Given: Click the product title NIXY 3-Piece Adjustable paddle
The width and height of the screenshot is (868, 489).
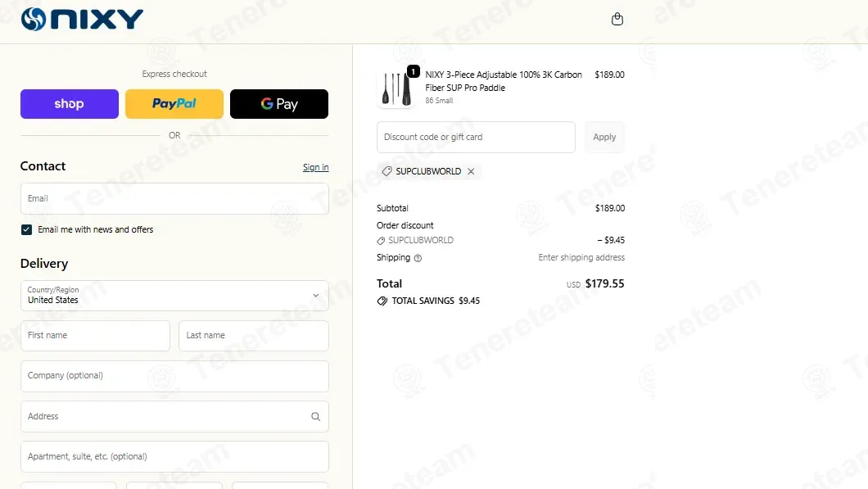Looking at the screenshot, I should coord(504,81).
